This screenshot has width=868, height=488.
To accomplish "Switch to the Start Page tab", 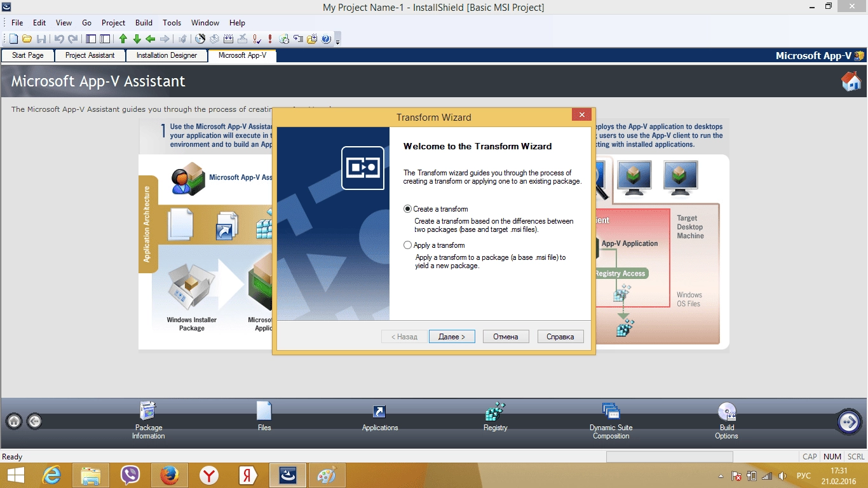I will point(28,55).
